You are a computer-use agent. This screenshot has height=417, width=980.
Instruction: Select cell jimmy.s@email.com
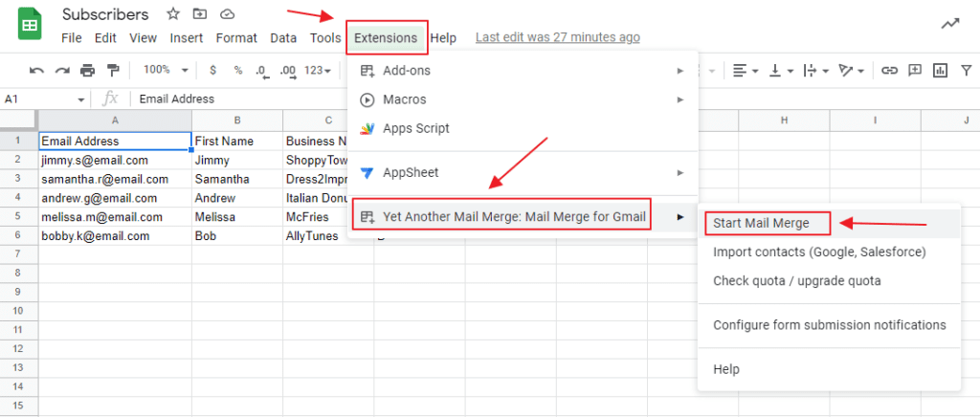coord(115,161)
